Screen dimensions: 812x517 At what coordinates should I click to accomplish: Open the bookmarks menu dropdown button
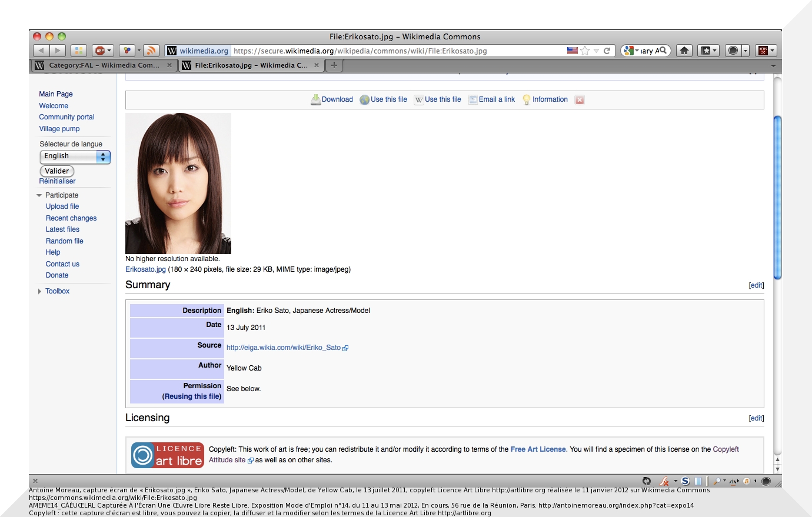708,51
